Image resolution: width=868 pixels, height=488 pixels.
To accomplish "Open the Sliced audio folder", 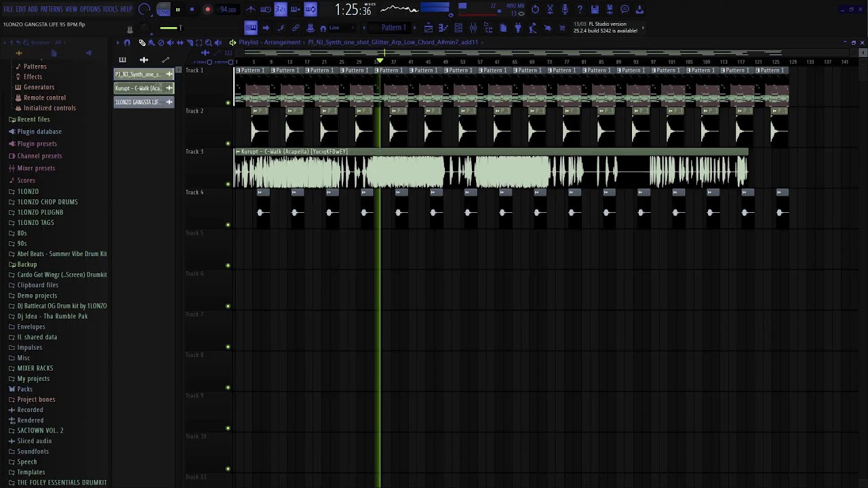I will click(x=35, y=441).
